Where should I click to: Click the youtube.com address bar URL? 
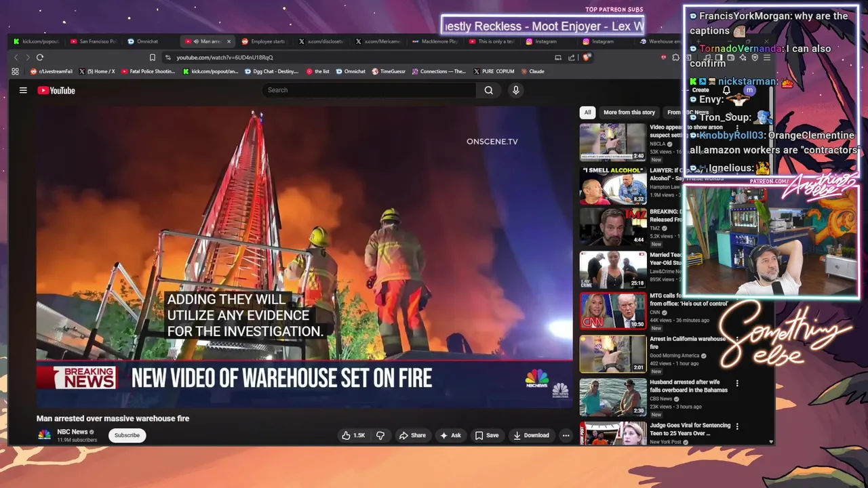[x=224, y=58]
